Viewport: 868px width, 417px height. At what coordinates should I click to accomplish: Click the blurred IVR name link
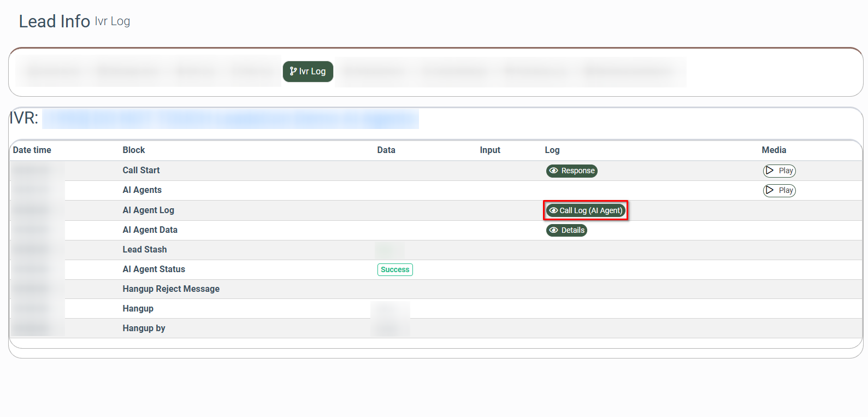[230, 119]
